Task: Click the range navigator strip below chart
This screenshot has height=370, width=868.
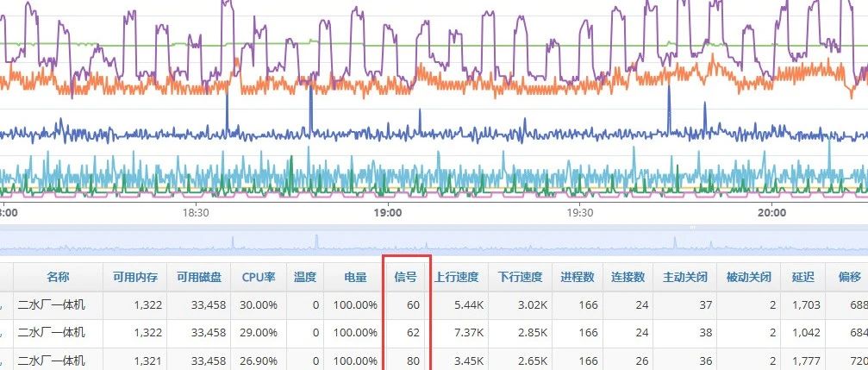Action: point(434,241)
